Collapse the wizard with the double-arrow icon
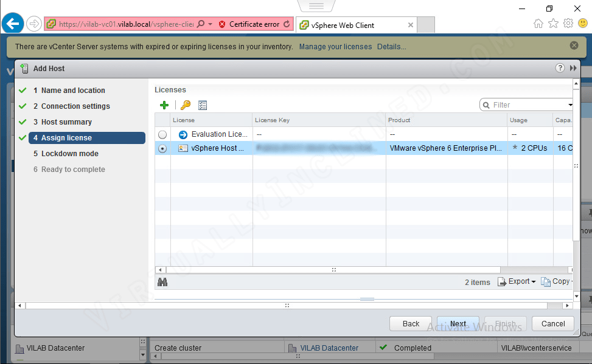Viewport: 592px width, 364px height. click(573, 67)
